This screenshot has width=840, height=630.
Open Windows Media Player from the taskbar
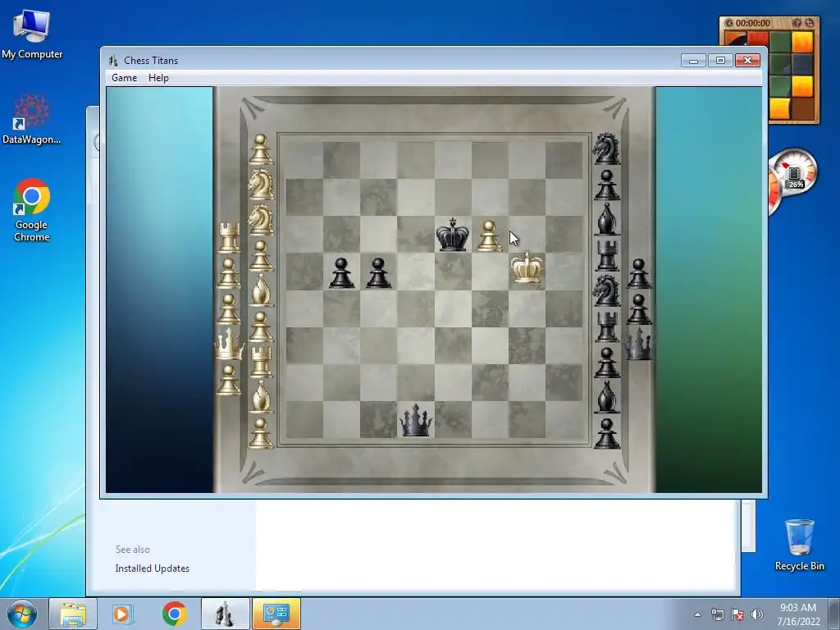tap(122, 614)
